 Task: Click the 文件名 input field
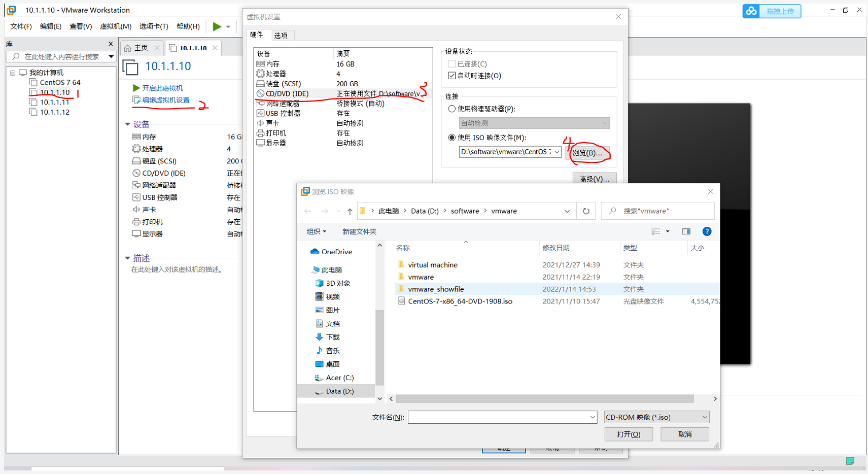point(502,417)
